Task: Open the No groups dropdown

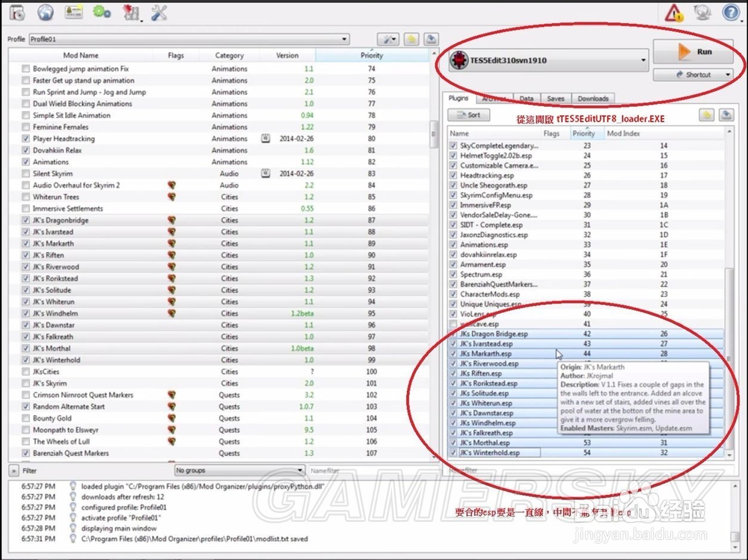Action: coord(240,470)
